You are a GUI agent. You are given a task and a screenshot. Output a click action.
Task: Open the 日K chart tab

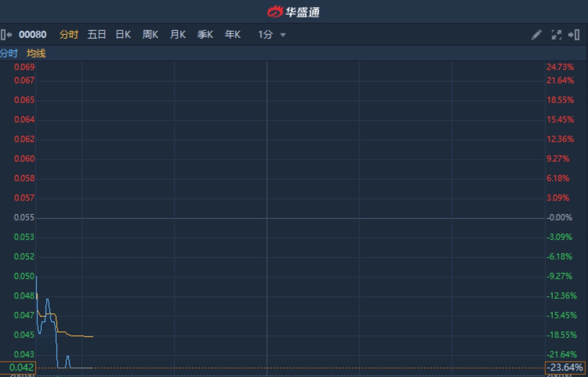click(123, 35)
